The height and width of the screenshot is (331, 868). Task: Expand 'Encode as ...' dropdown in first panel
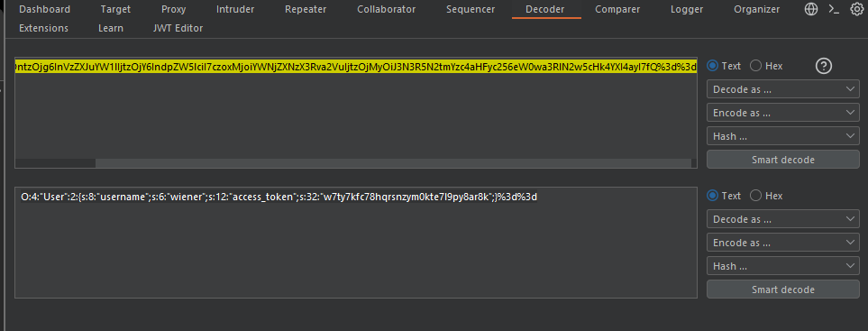(782, 113)
